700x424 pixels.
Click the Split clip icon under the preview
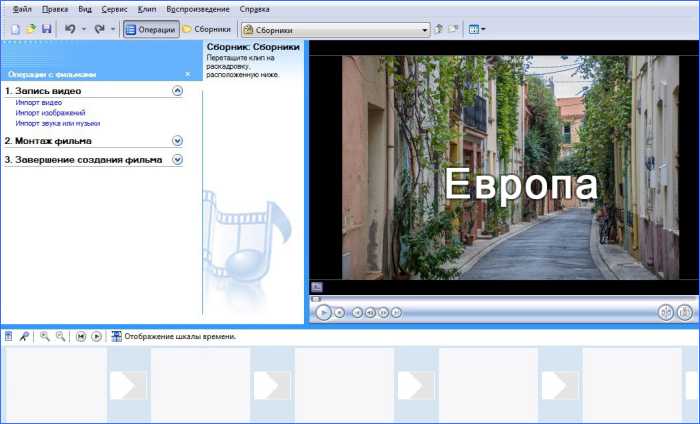[666, 312]
